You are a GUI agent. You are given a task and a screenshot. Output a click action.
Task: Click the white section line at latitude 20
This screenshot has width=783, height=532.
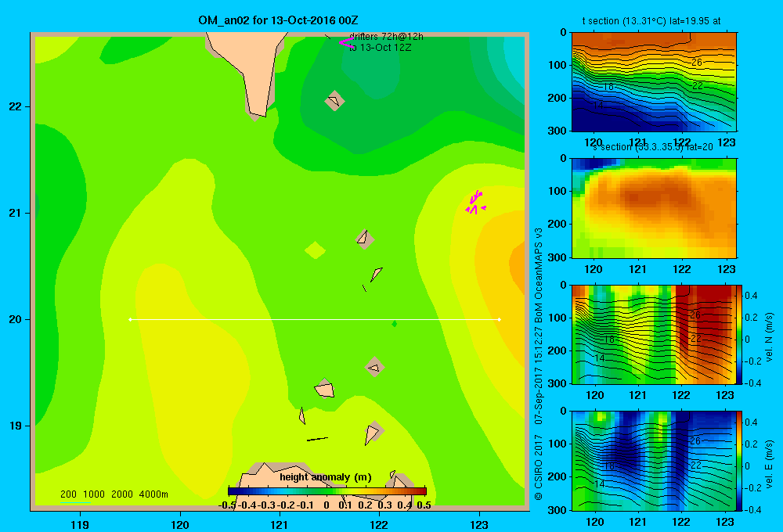point(315,319)
